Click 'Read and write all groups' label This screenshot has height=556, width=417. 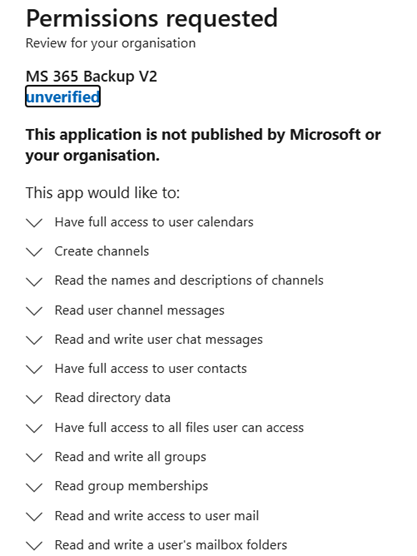point(130,457)
